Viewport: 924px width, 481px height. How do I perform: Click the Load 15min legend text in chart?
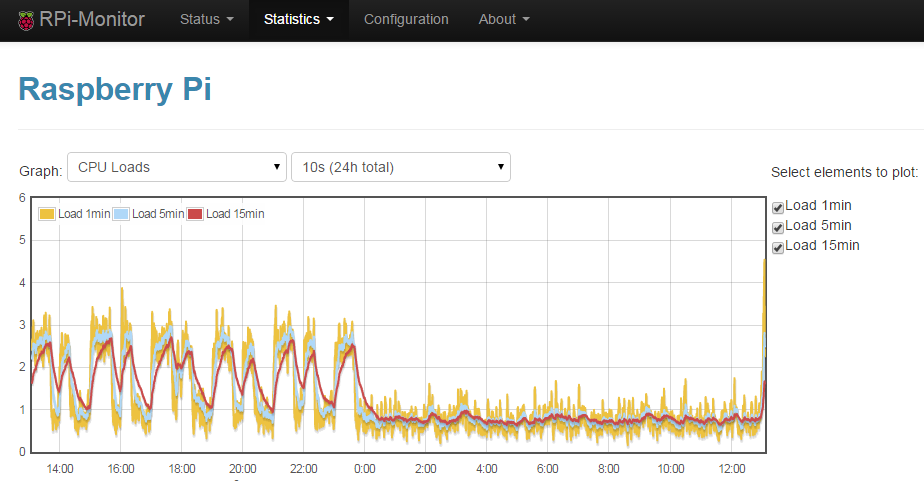235,214
